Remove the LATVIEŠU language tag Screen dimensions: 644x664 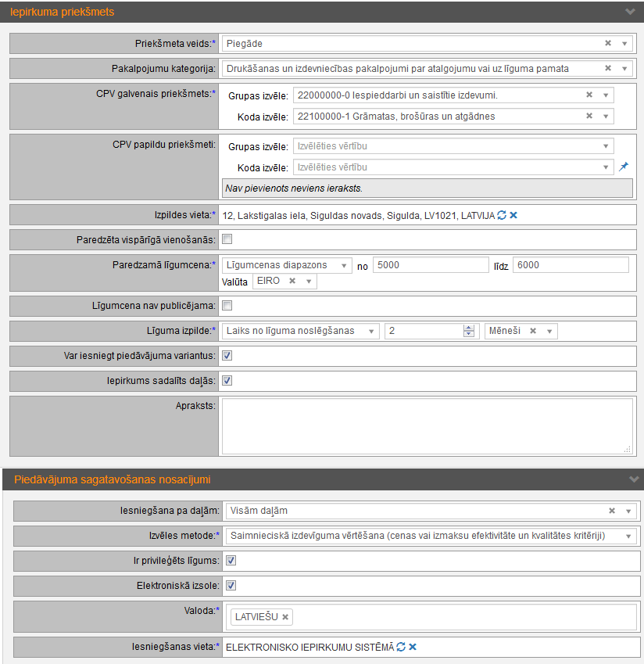285,617
